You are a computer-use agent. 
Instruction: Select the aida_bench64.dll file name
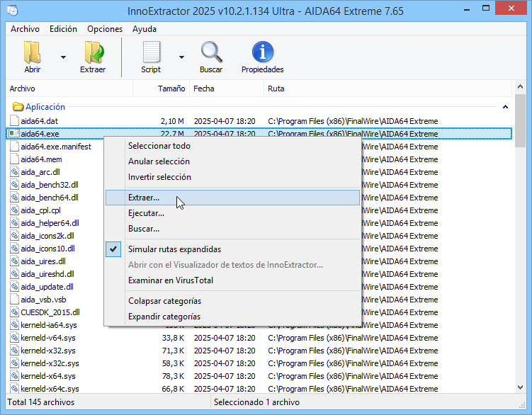click(x=50, y=198)
